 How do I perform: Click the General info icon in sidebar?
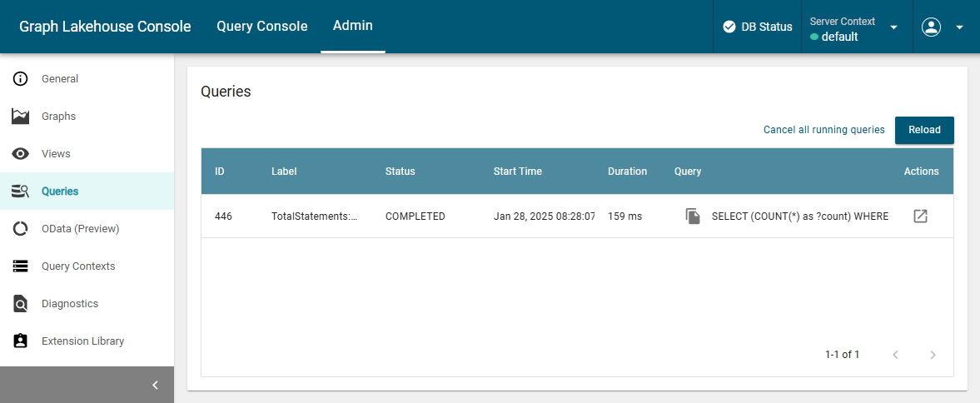point(21,79)
